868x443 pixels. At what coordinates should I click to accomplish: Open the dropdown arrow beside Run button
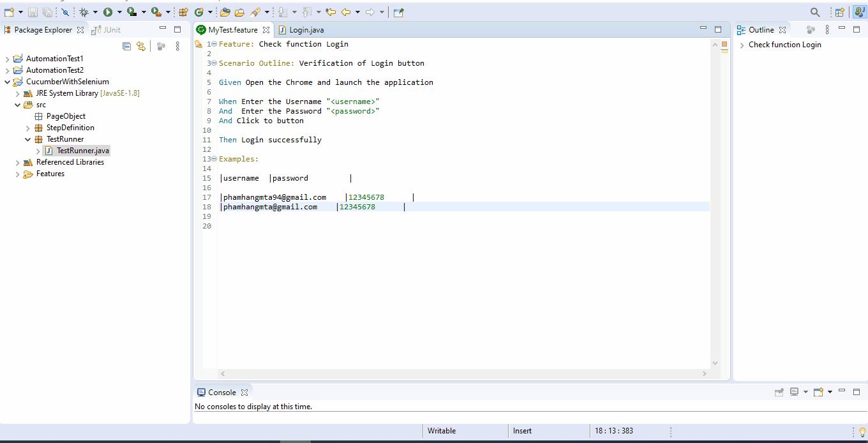point(119,12)
